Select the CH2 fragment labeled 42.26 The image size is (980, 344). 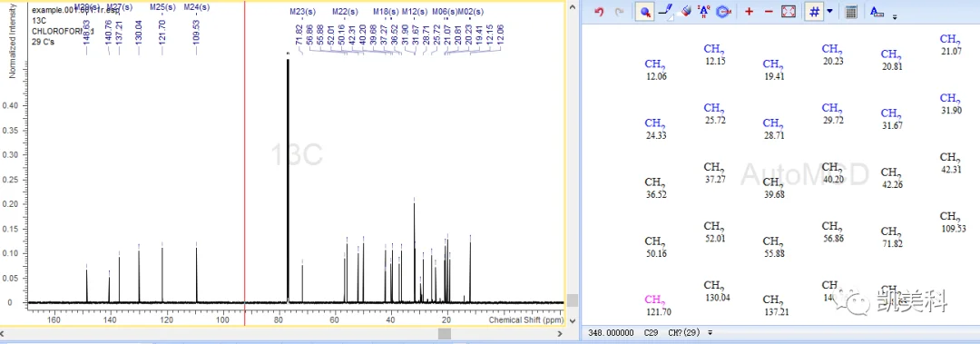[x=892, y=178]
